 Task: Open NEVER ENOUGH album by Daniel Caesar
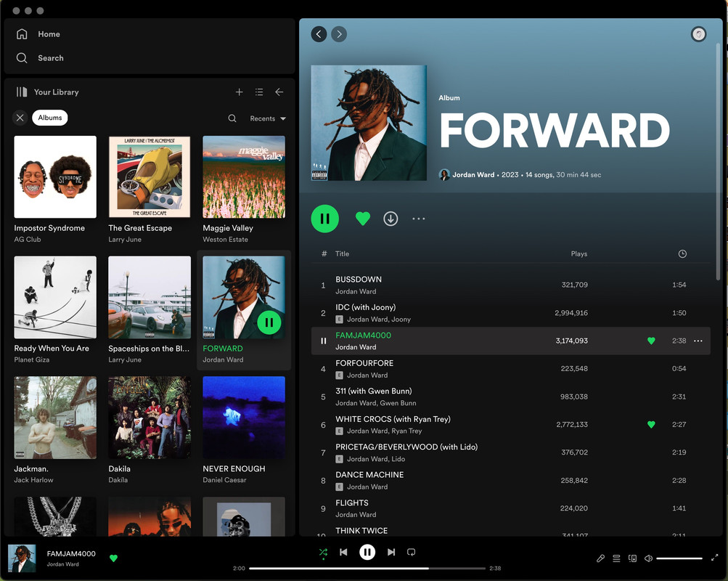click(244, 430)
